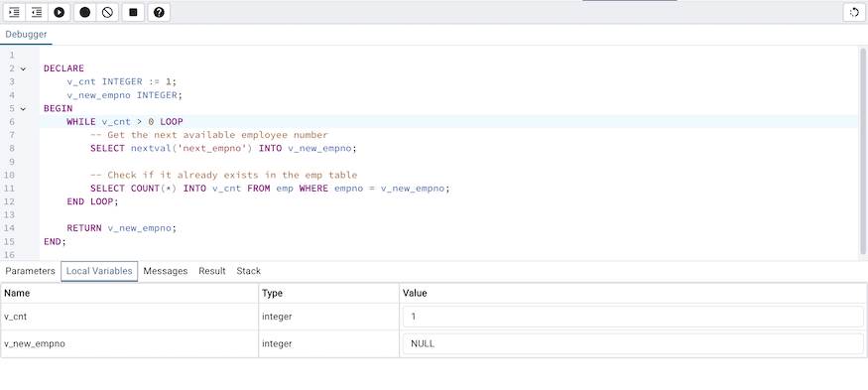Click the Continue/Start play icon

pyautogui.click(x=60, y=12)
